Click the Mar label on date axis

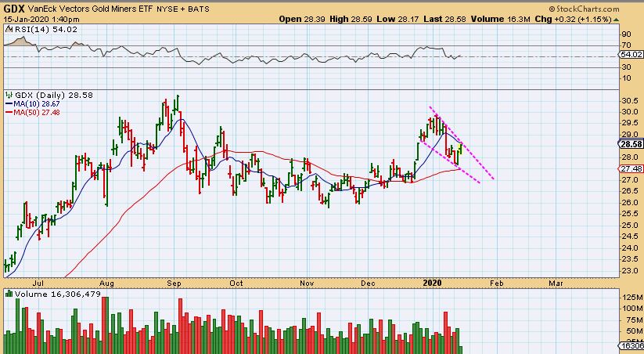[556, 284]
